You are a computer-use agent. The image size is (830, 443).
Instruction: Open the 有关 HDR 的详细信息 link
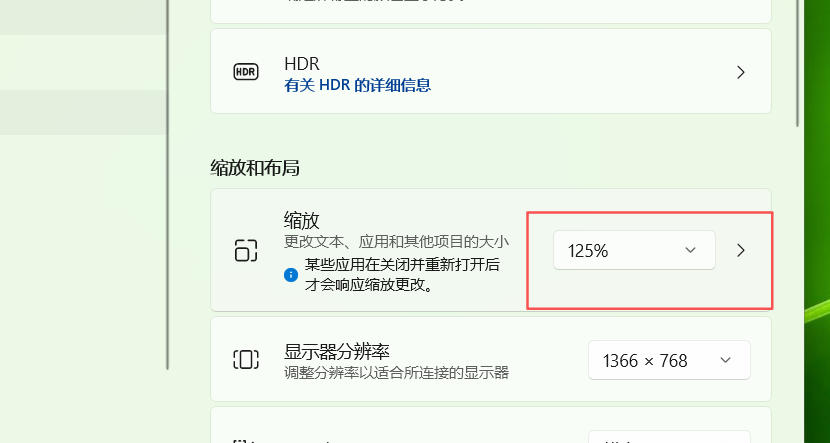[x=358, y=85]
